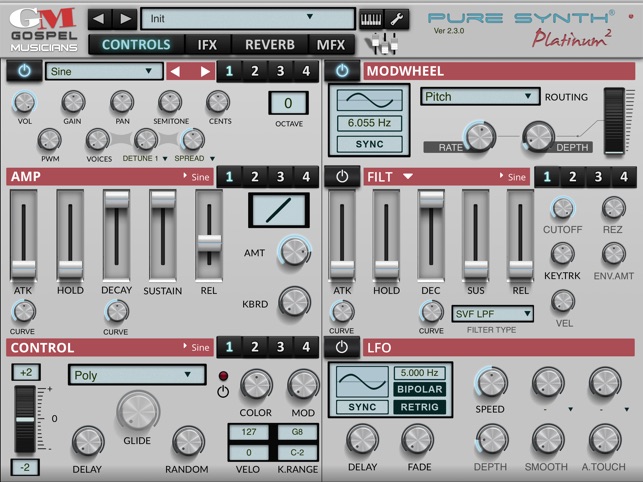Go to the next preset with right arrow

[124, 19]
